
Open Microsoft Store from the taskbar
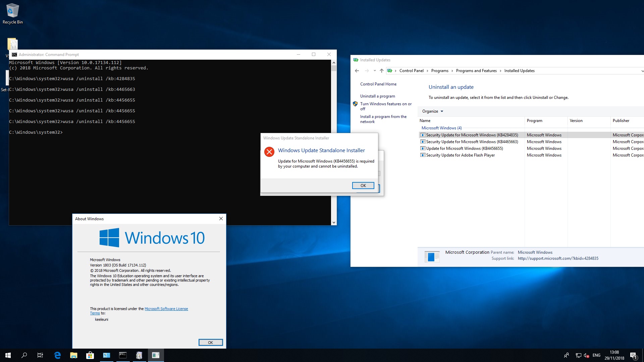pyautogui.click(x=90, y=355)
